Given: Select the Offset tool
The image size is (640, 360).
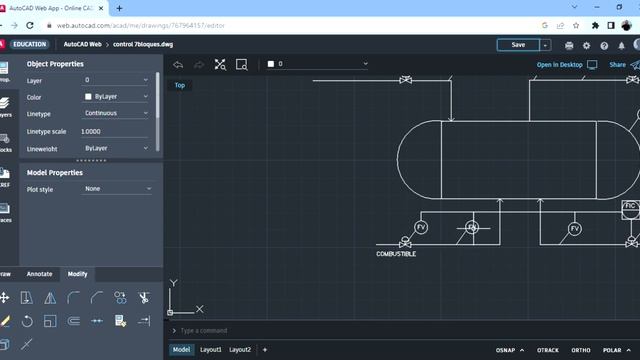Looking at the screenshot, I should tap(73, 321).
